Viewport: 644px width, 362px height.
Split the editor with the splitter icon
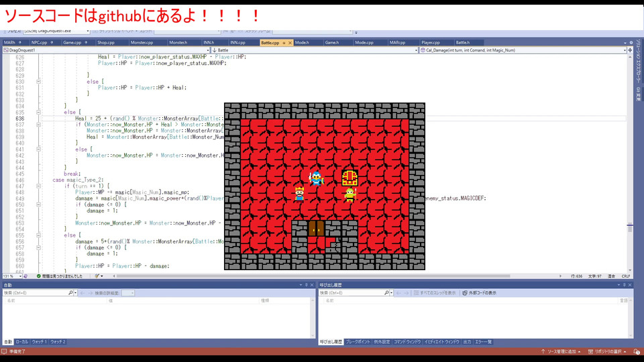pyautogui.click(x=630, y=50)
